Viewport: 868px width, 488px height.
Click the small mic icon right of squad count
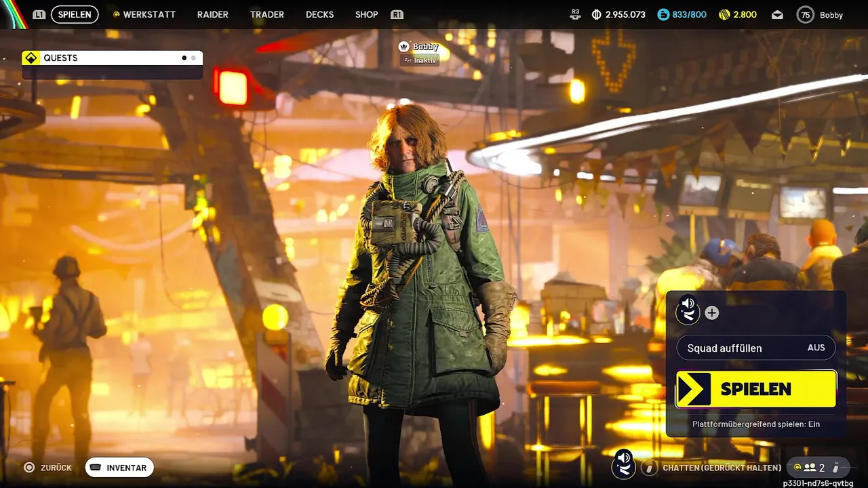point(835,468)
